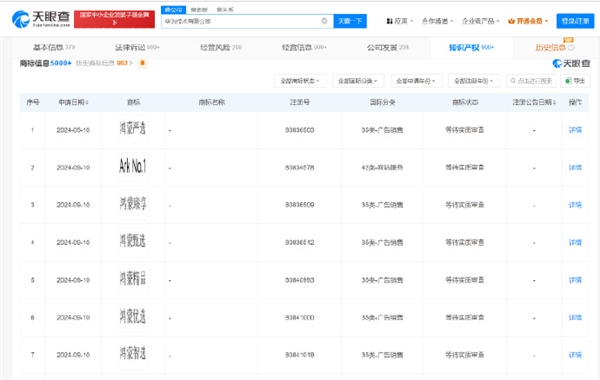Image resolution: width=600 pixels, height=380 pixels.
Task: Click the 42类-网站服务 cell
Action: point(382,168)
